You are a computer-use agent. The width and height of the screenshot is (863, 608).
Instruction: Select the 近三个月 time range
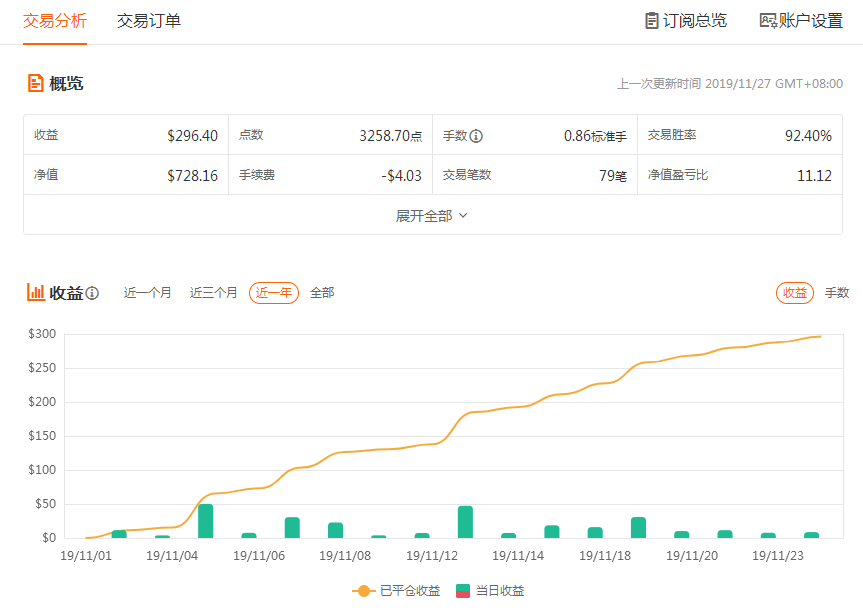(214, 293)
